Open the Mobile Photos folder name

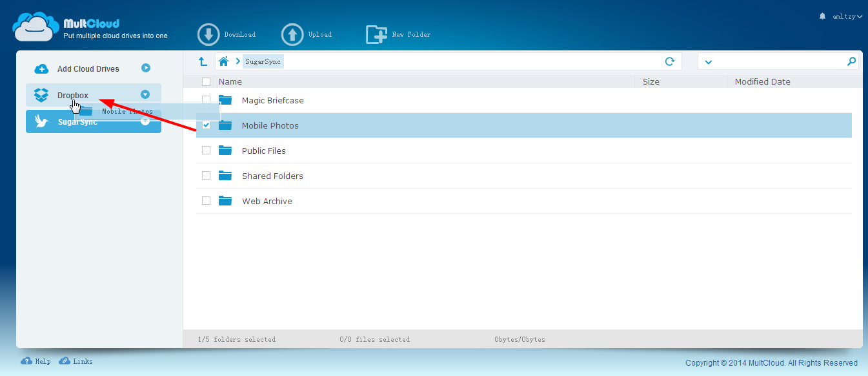point(270,125)
